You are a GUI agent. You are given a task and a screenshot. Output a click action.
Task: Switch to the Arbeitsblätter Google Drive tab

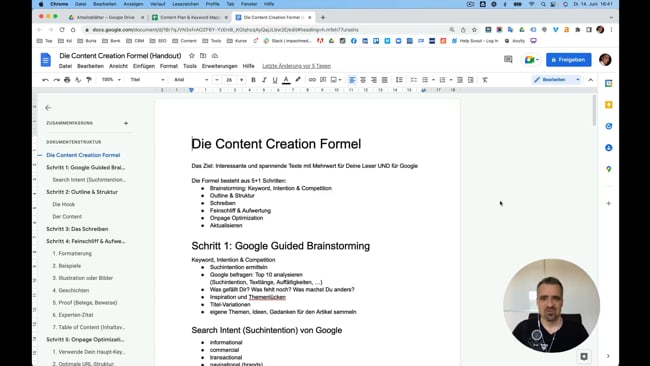(106, 17)
